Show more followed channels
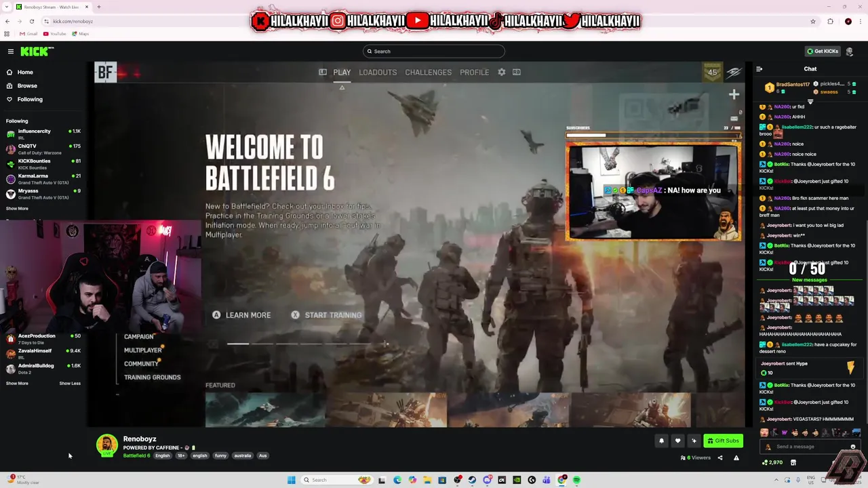The image size is (868, 488). 17,209
